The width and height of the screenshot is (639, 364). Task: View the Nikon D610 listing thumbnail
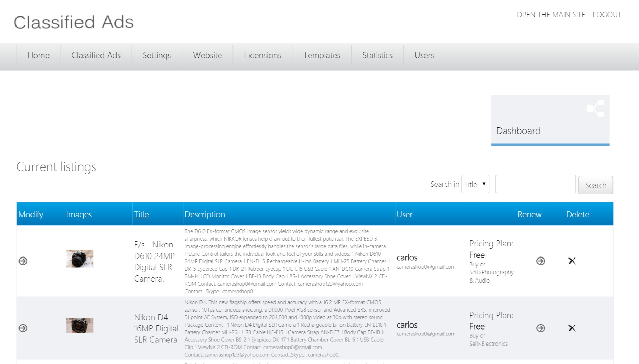pyautogui.click(x=80, y=258)
